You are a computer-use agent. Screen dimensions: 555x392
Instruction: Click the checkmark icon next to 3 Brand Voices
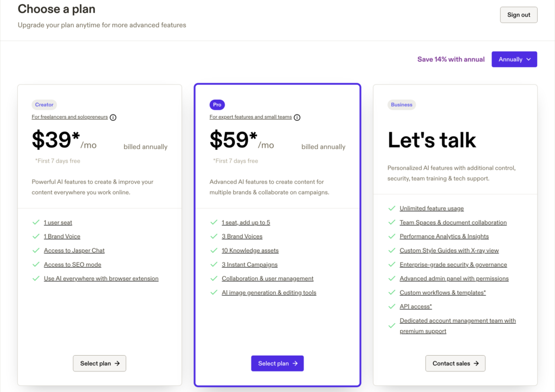[x=214, y=236]
